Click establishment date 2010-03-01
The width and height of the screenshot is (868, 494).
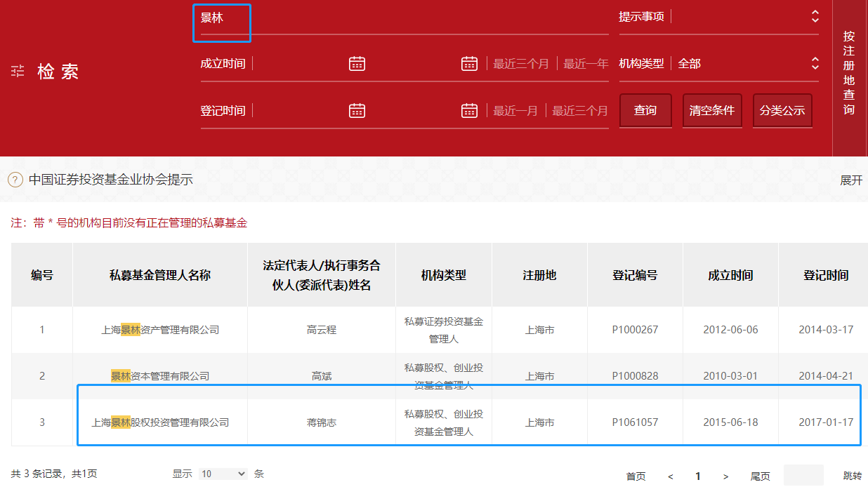730,376
